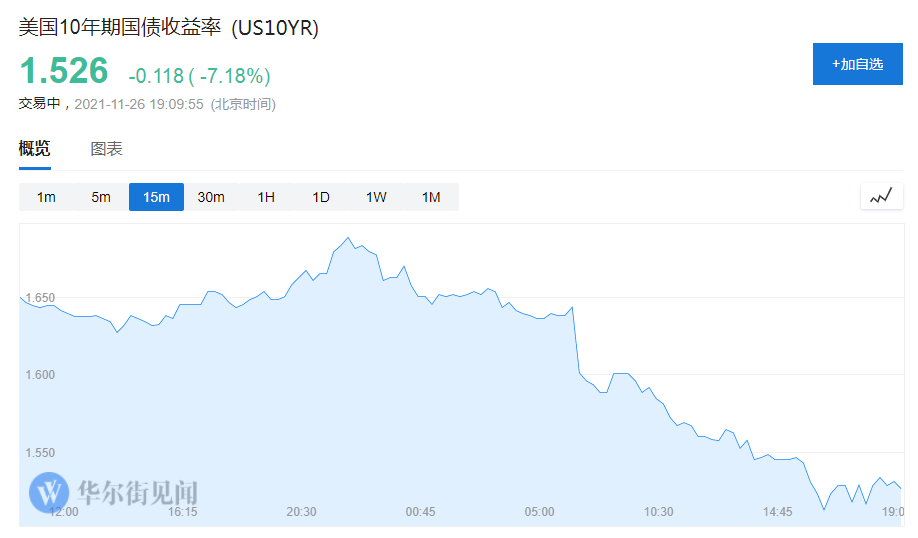Select the highlighted 15m interval

[x=156, y=197]
